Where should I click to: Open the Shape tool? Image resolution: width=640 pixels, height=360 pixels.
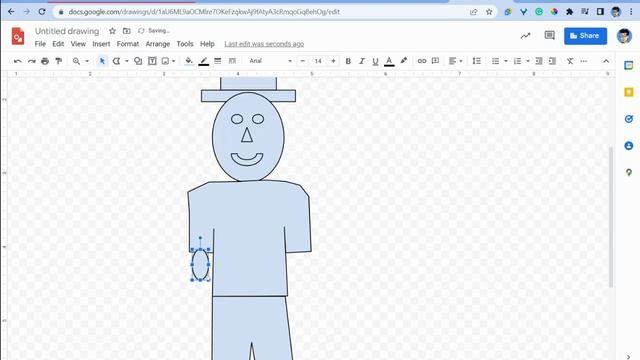(x=138, y=61)
